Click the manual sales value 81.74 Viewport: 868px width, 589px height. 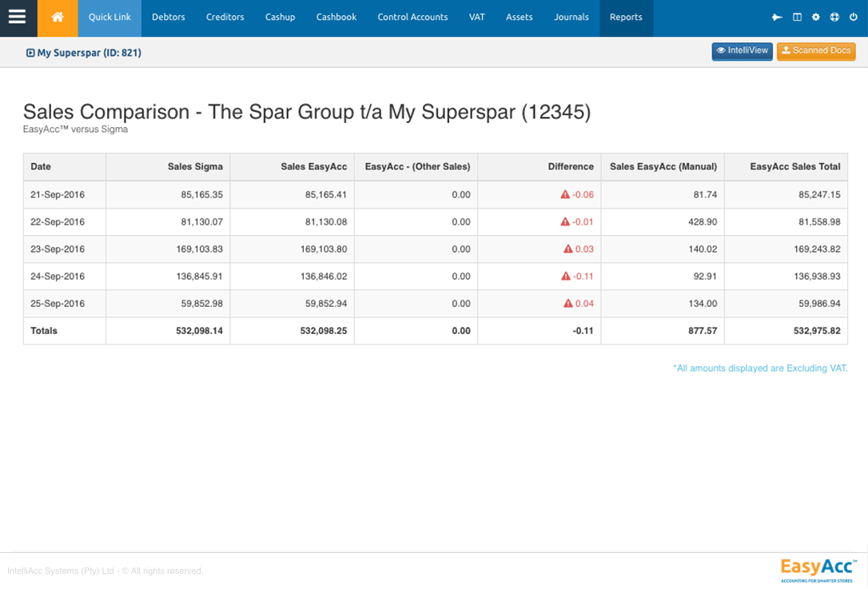[x=705, y=194]
